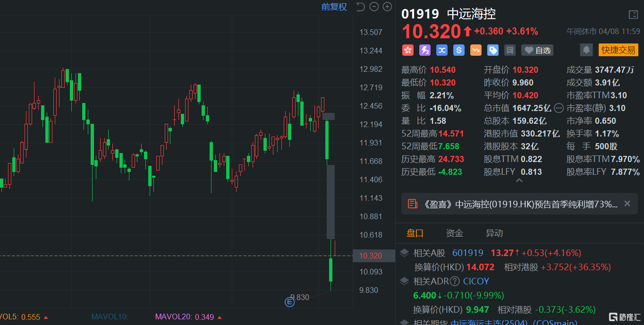The width and height of the screenshot is (644, 325).
Task: Click the gray note bookmark icon
Action: pos(509,50)
